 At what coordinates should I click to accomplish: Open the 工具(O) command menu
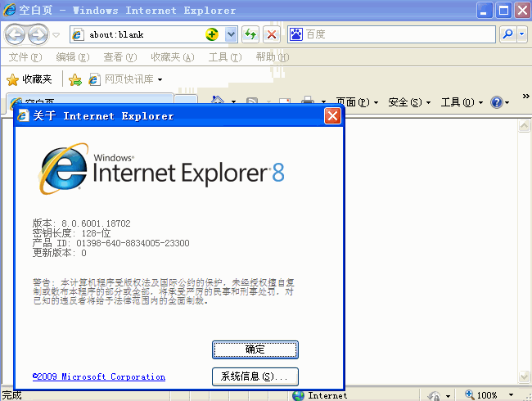click(462, 101)
